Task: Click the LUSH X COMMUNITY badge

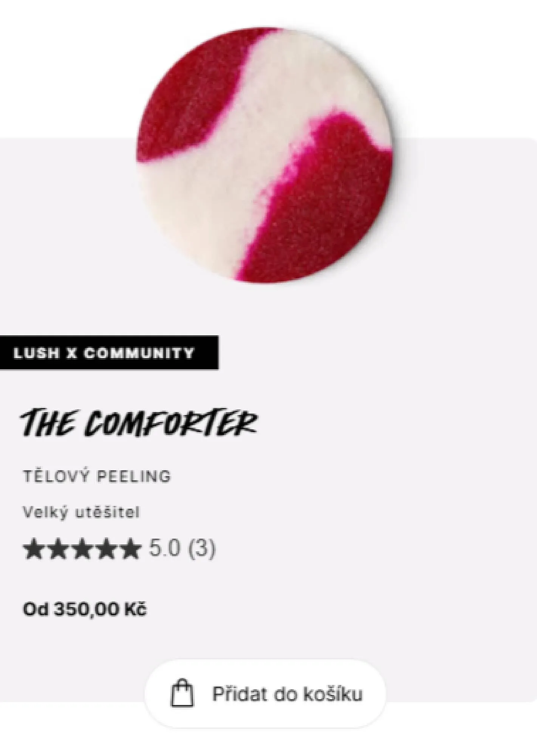Action: click(x=109, y=353)
